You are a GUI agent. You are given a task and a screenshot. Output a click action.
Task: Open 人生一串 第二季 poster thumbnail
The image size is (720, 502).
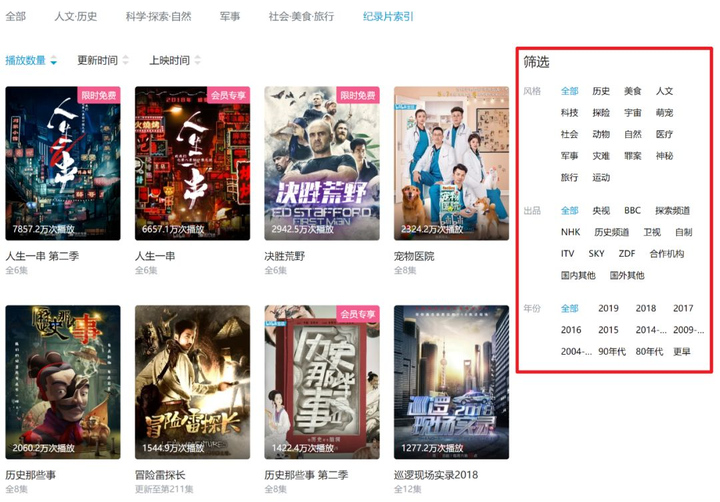(x=63, y=163)
